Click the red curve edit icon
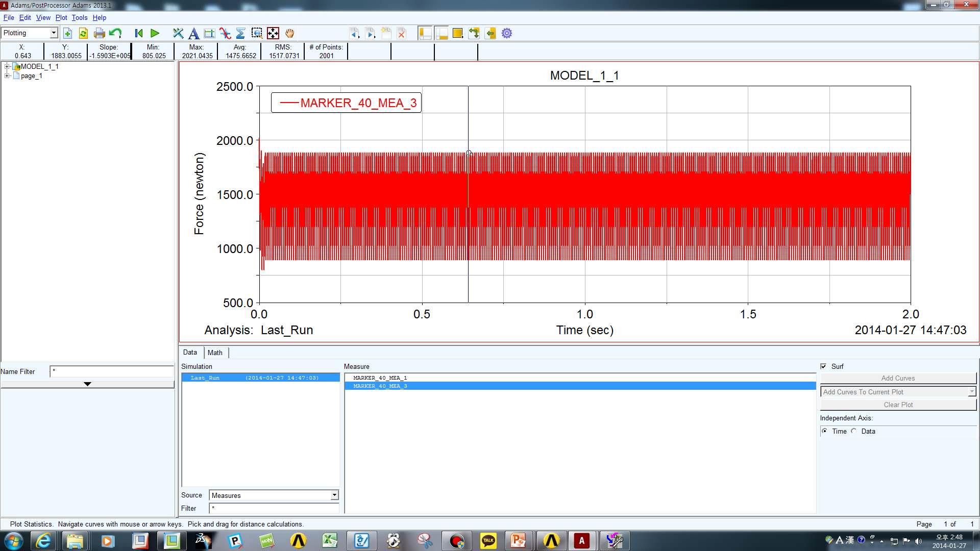Image resolution: width=980 pixels, height=551 pixels. (225, 34)
